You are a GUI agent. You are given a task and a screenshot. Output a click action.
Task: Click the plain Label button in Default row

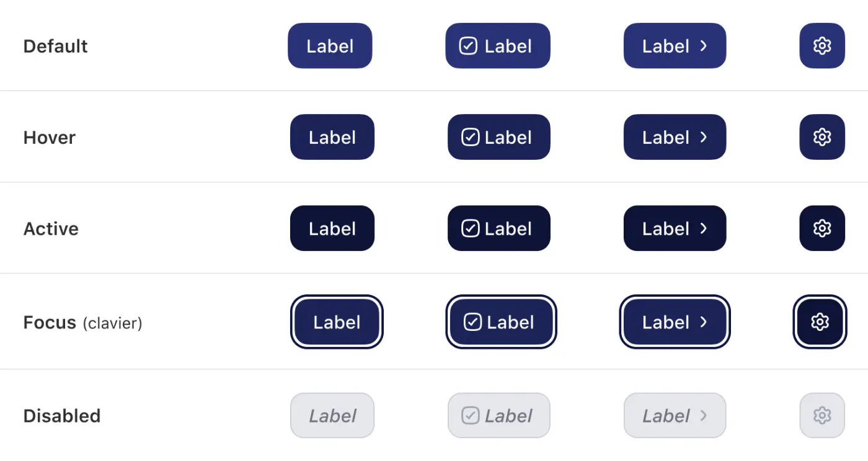coord(330,46)
